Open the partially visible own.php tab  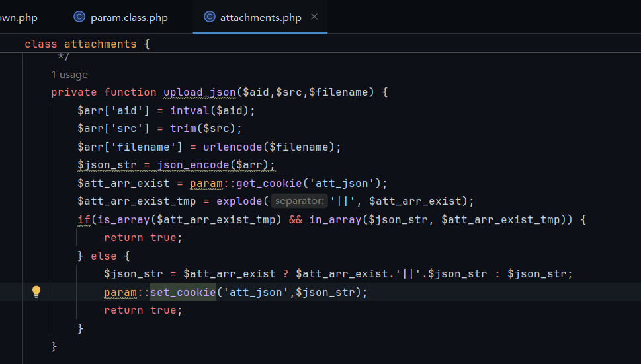tap(19, 17)
